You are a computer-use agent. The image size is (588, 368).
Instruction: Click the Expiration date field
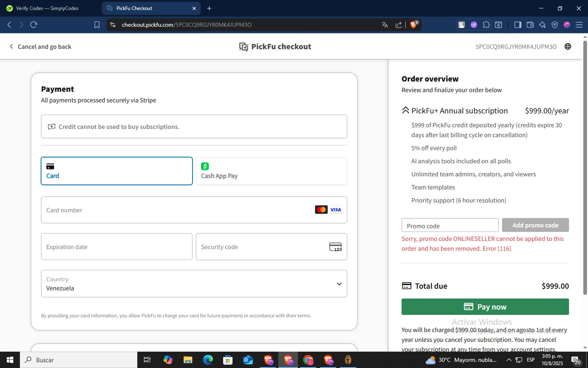pyautogui.click(x=117, y=247)
